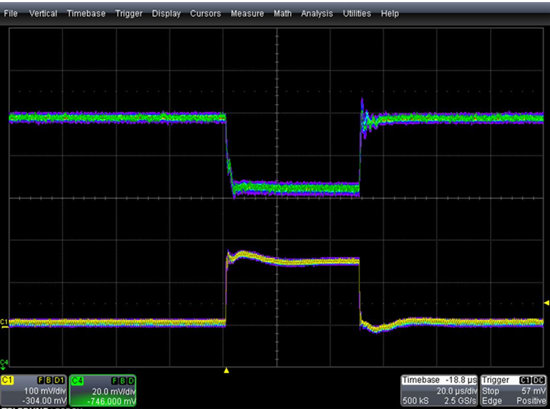This screenshot has height=409, width=550.
Task: Open the Analysis menu
Action: 317,14
